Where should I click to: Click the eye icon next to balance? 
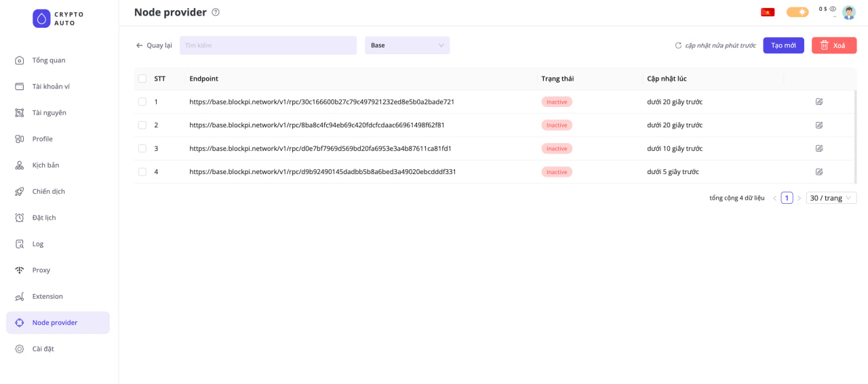[833, 9]
